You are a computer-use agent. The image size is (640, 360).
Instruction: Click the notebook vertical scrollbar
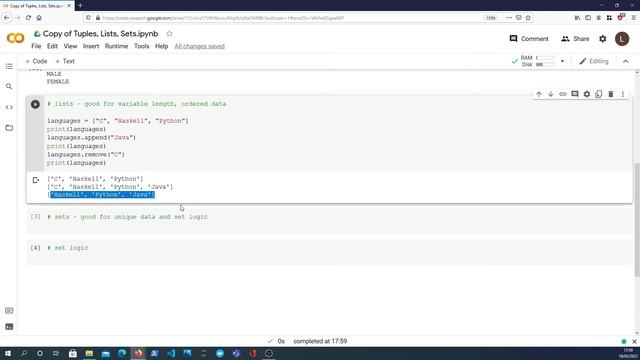637,220
